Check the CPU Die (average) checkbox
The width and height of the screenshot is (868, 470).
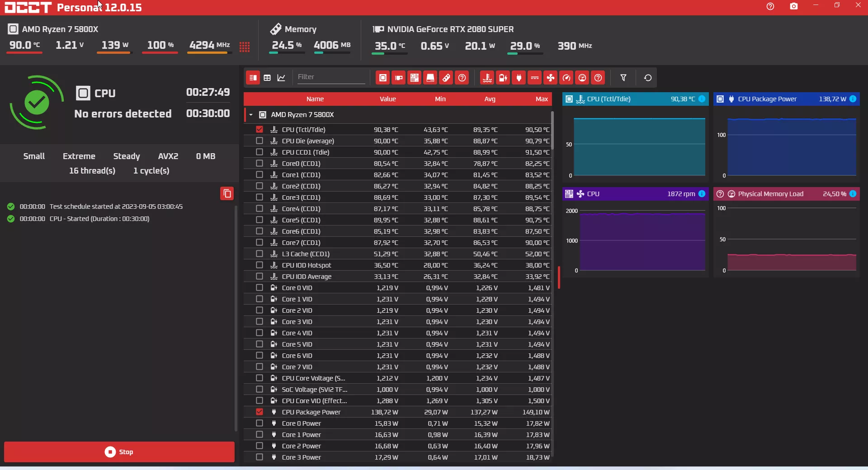pyautogui.click(x=259, y=141)
